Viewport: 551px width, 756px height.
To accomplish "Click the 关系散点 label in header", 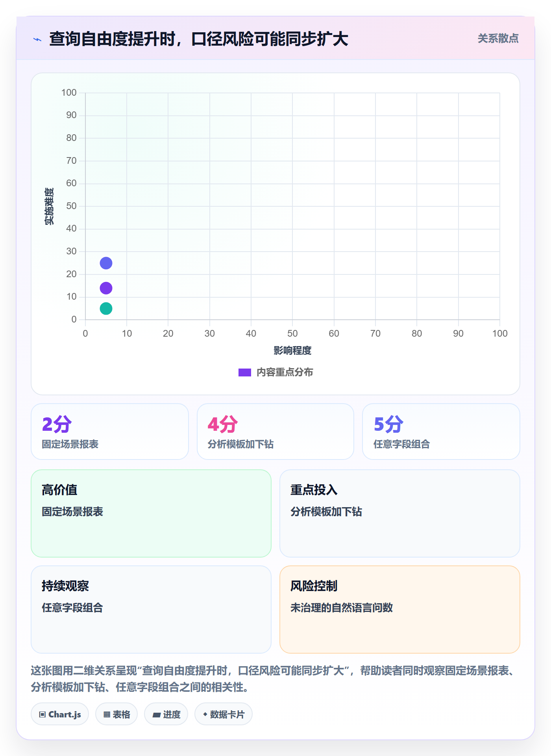I will [x=498, y=39].
